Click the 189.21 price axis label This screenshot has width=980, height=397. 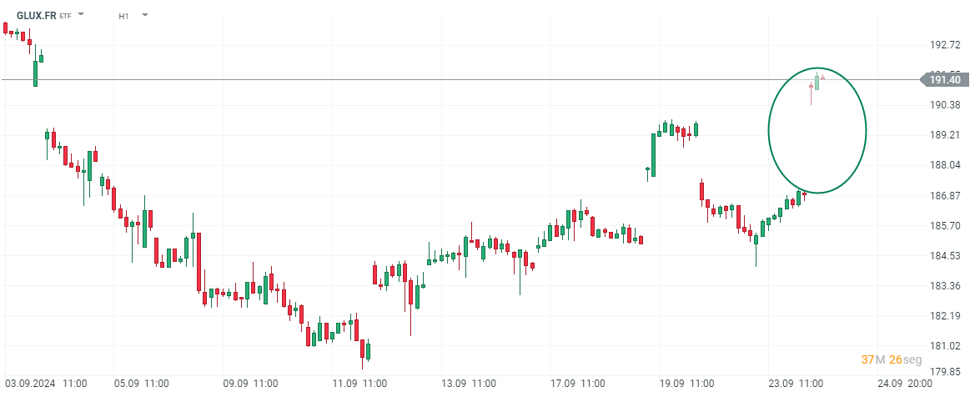[945, 134]
